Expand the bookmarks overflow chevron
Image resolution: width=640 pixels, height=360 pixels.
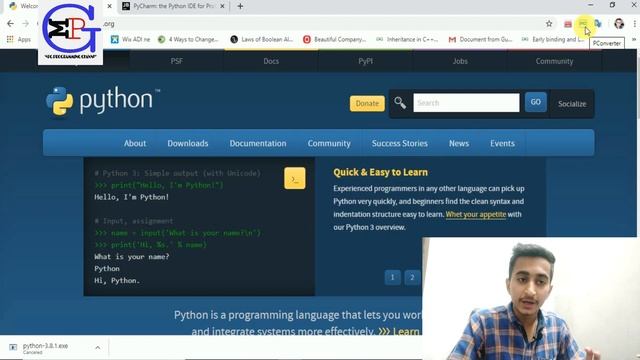coord(634,39)
